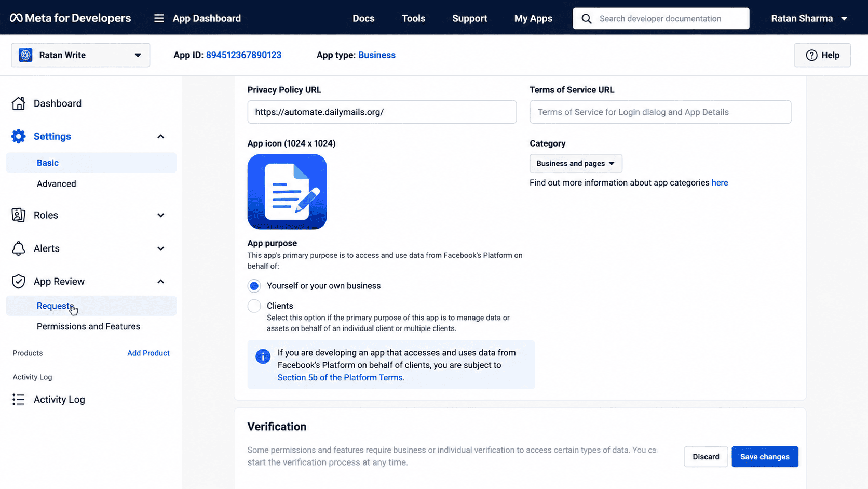The width and height of the screenshot is (868, 489).
Task: Click the search magnifier icon
Action: [x=587, y=19]
